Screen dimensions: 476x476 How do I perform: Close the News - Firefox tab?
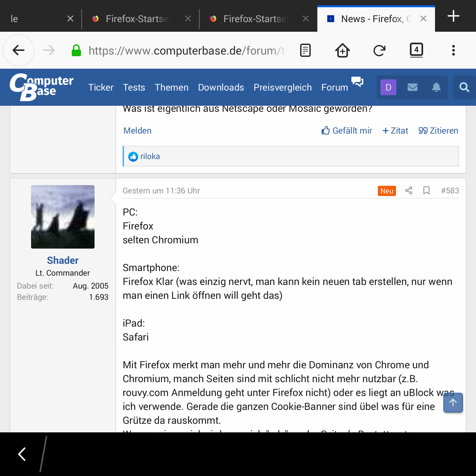423,19
